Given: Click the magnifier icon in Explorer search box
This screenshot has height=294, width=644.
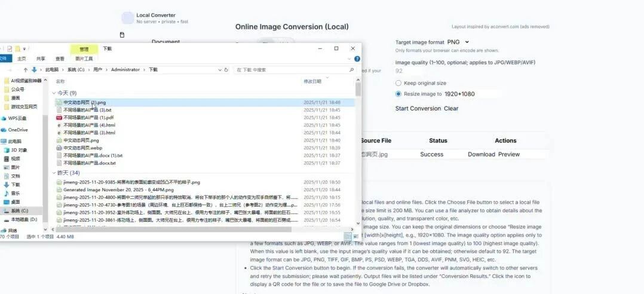Looking at the screenshot, I should pyautogui.click(x=351, y=70).
